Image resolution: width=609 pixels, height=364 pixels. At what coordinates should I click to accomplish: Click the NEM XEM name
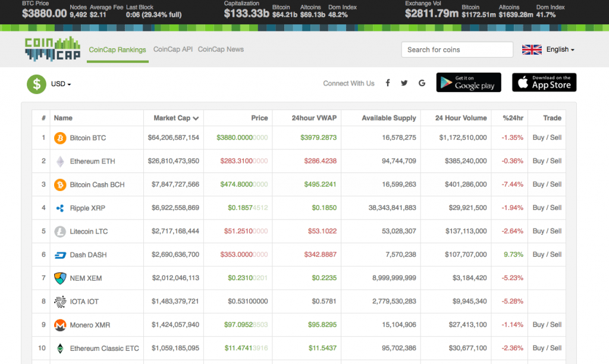click(86, 278)
